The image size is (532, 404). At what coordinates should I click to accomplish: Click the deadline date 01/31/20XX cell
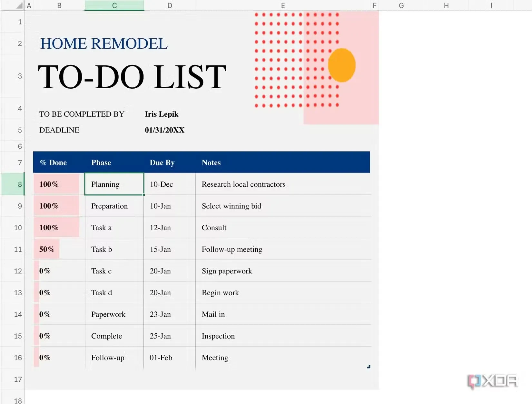pyautogui.click(x=164, y=130)
